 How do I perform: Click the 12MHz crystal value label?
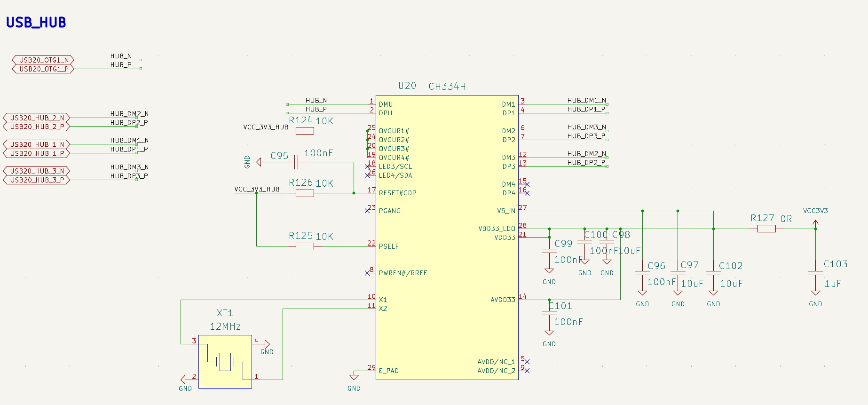click(x=225, y=326)
